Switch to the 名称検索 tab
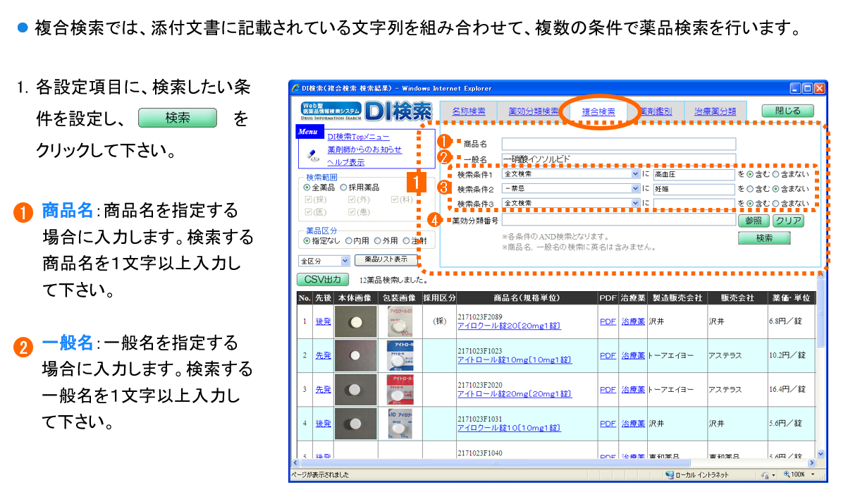The width and height of the screenshot is (848, 504). [x=468, y=111]
